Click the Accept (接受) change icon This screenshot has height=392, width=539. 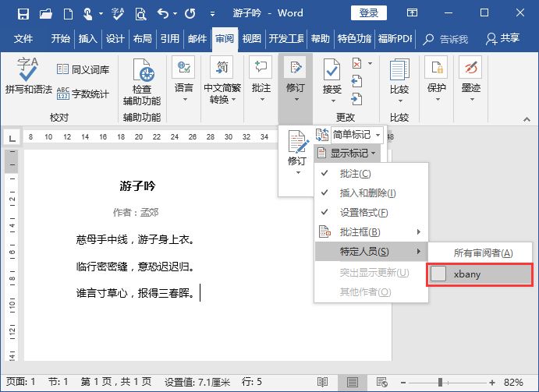point(332,71)
